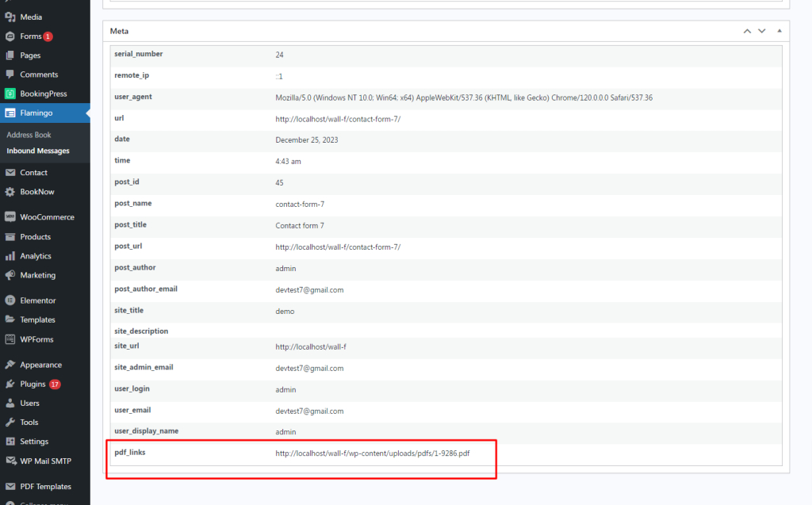Click the Forms menu icon
Viewport: 812px width, 505px height.
pos(10,36)
